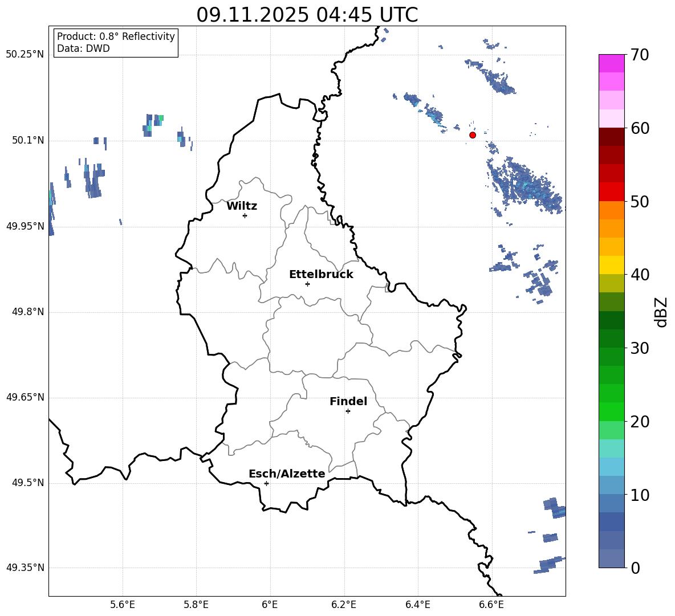
Task: Pick the yellow colorbar swatch just above the 40 tick
Action: click(612, 266)
